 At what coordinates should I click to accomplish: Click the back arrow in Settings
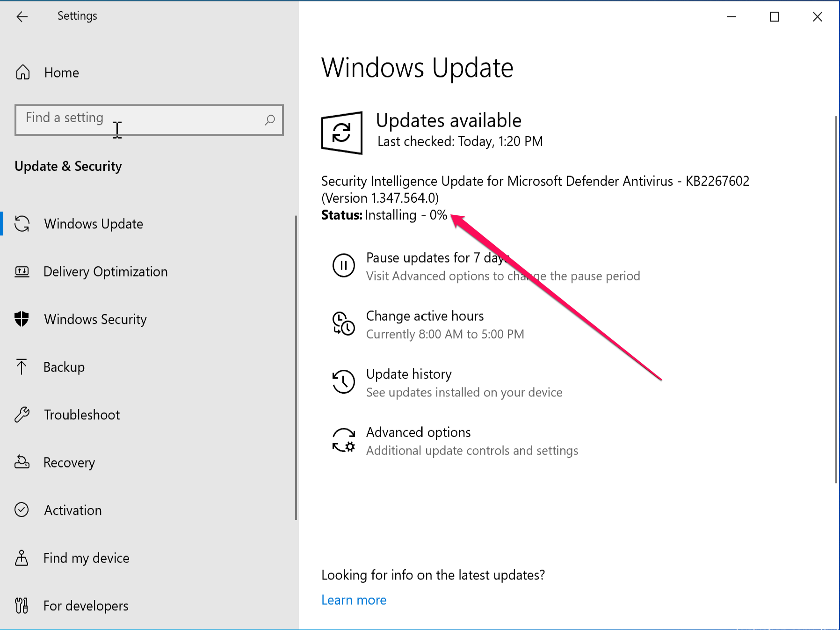[22, 17]
